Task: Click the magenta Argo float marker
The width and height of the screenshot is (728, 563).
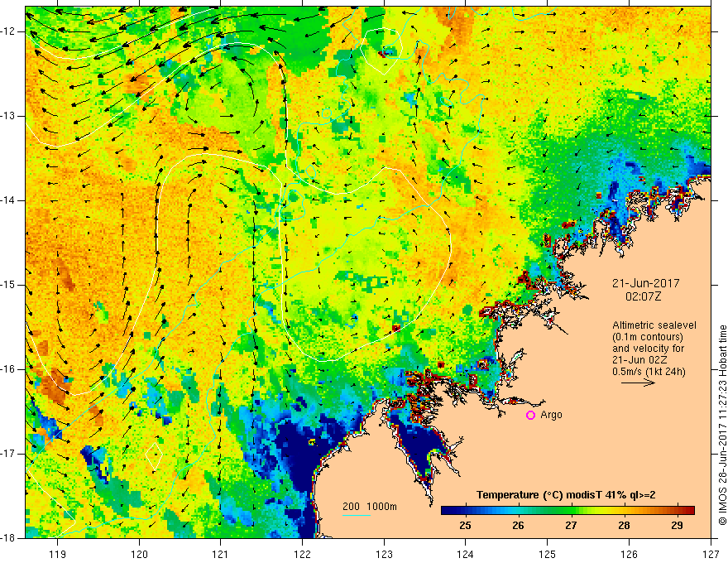Action: [530, 415]
